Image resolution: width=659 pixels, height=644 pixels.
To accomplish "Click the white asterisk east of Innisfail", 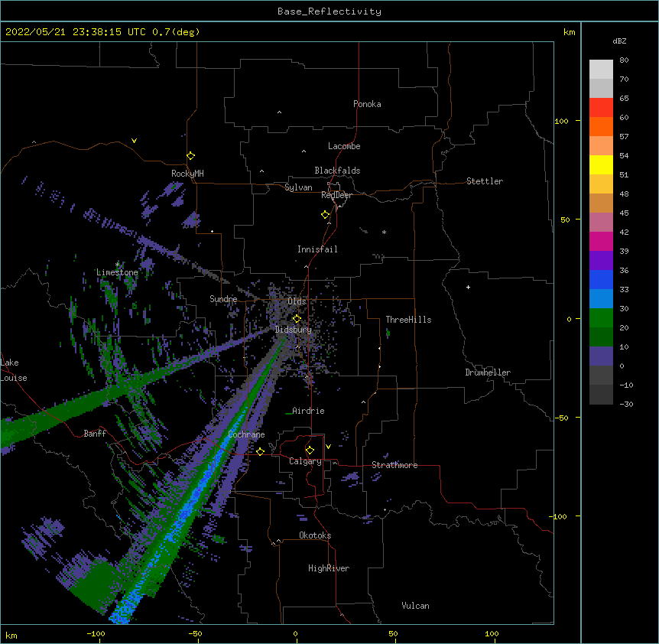I will (384, 232).
